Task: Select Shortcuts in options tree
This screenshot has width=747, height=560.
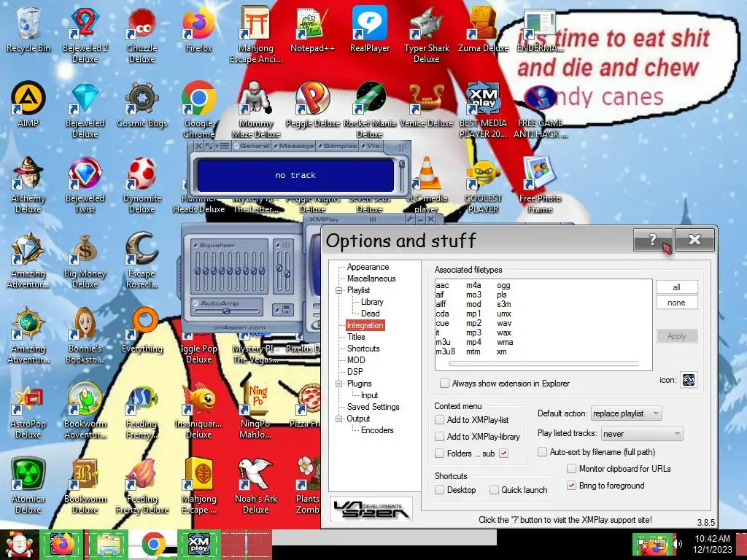Action: click(x=363, y=349)
